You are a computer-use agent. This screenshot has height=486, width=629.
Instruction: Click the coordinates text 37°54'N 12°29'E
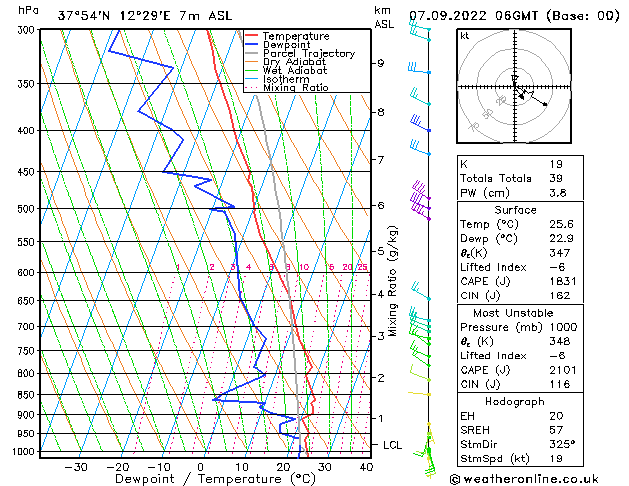click(x=114, y=16)
